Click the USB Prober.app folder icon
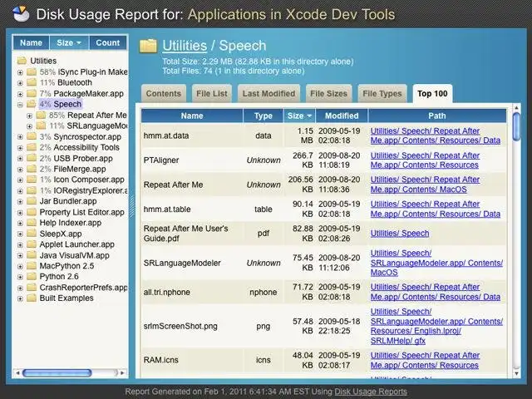The image size is (532, 399). 32,158
